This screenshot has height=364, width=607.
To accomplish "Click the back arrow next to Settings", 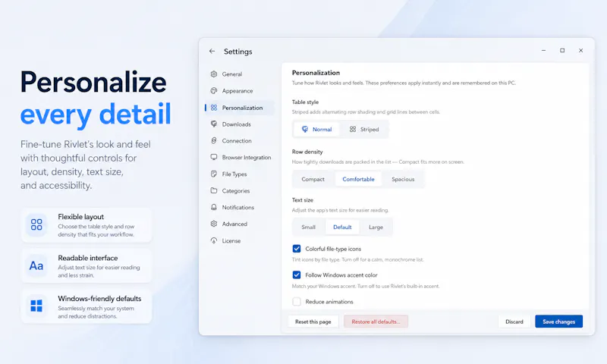I will click(x=212, y=51).
